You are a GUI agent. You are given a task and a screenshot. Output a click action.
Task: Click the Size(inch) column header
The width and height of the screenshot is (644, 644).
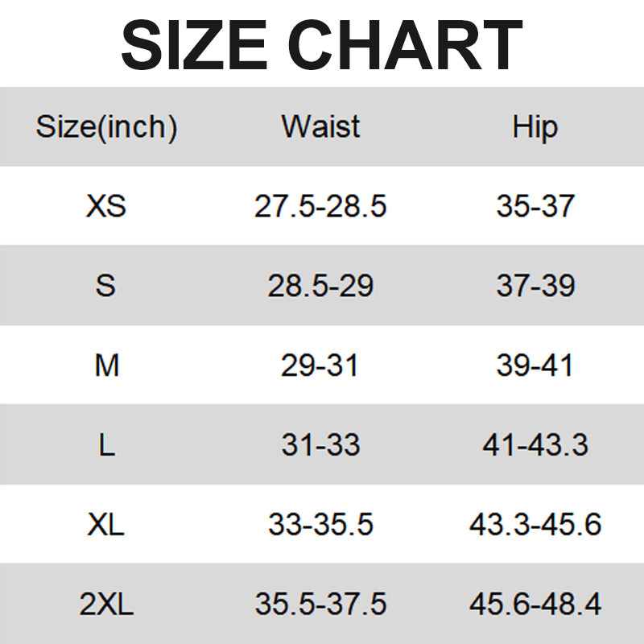click(106, 127)
